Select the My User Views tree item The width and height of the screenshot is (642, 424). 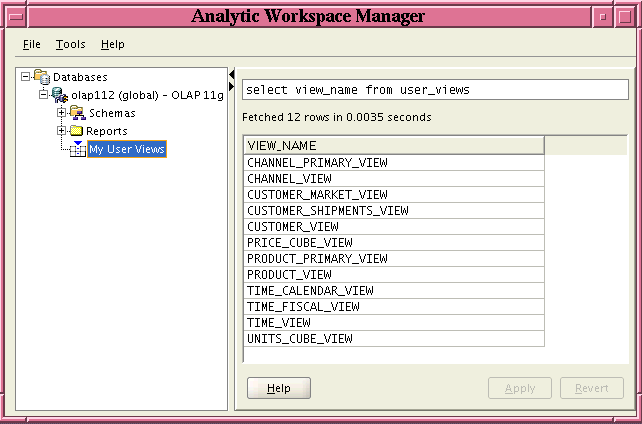pos(126,149)
